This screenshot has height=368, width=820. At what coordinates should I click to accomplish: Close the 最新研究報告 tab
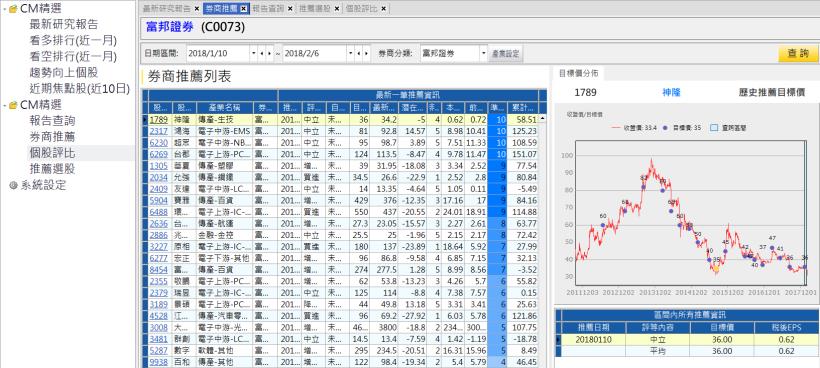[197, 8]
